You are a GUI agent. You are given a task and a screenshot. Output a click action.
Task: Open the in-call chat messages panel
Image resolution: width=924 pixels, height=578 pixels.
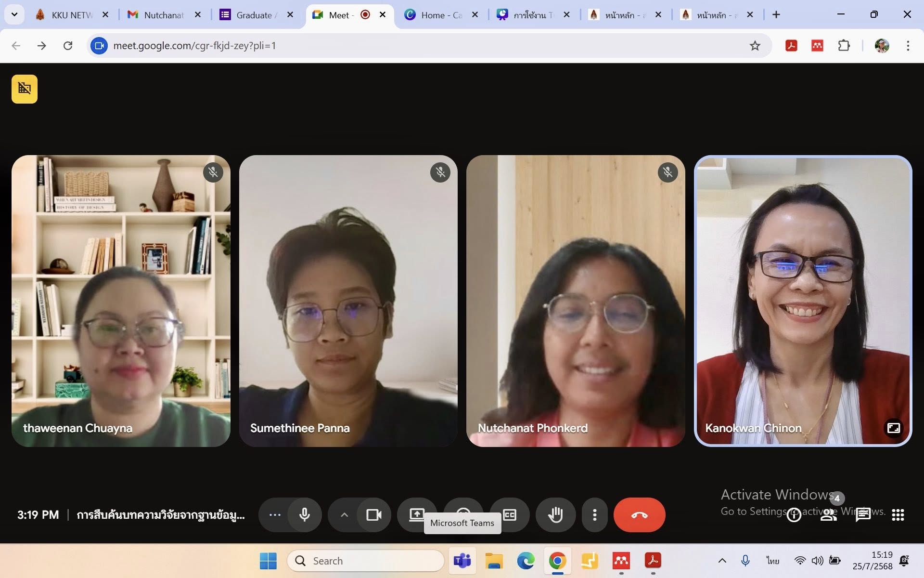(863, 515)
